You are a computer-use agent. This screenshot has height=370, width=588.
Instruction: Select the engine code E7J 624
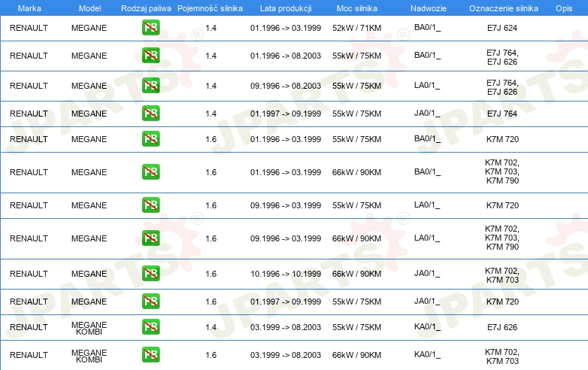pyautogui.click(x=502, y=28)
